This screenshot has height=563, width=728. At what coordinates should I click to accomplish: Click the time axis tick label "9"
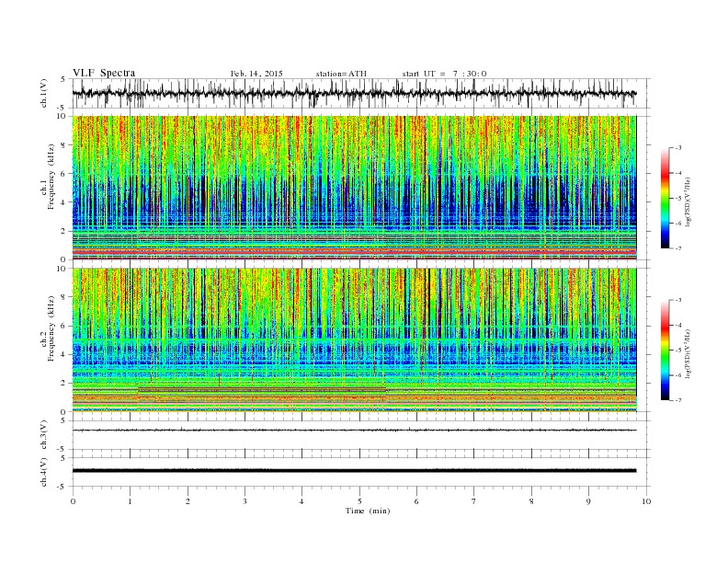(x=588, y=501)
